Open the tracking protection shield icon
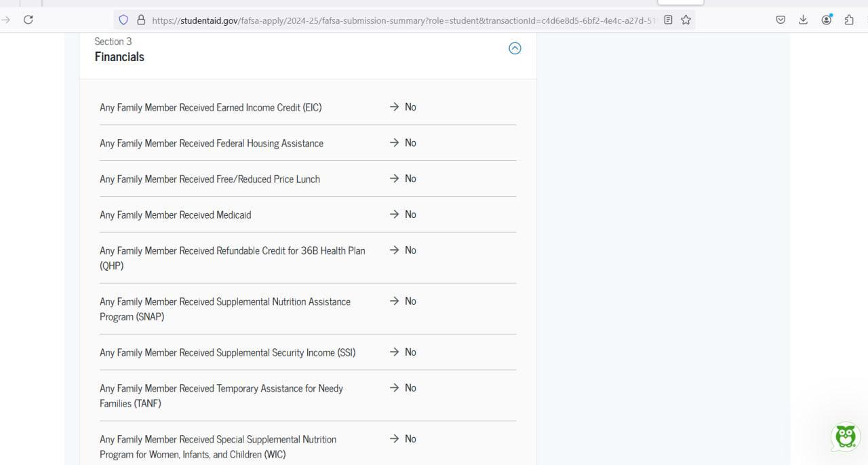This screenshot has height=465, width=868. (x=123, y=20)
